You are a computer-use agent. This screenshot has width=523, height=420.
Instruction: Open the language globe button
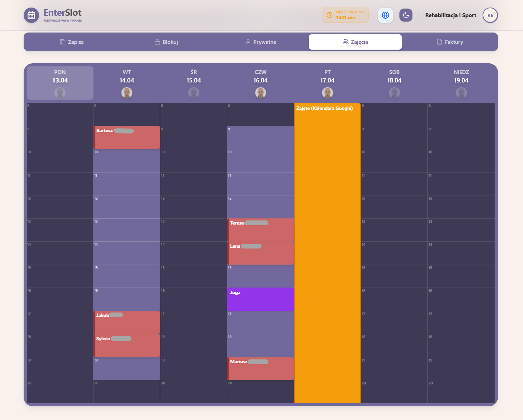pyautogui.click(x=385, y=15)
